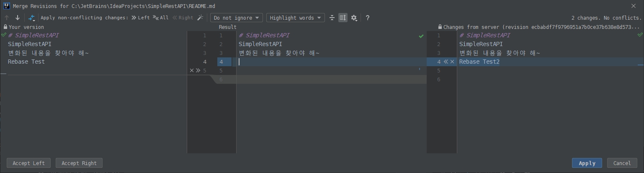Image resolution: width=644 pixels, height=173 pixels.
Task: Click 'Rebase Test2' in server changes
Action: tap(479, 62)
